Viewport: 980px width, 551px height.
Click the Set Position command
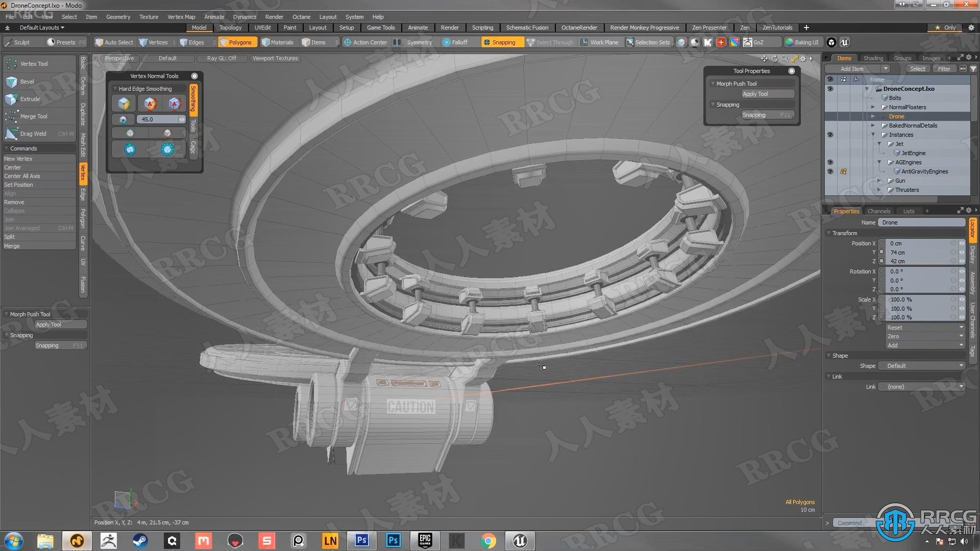[39, 185]
